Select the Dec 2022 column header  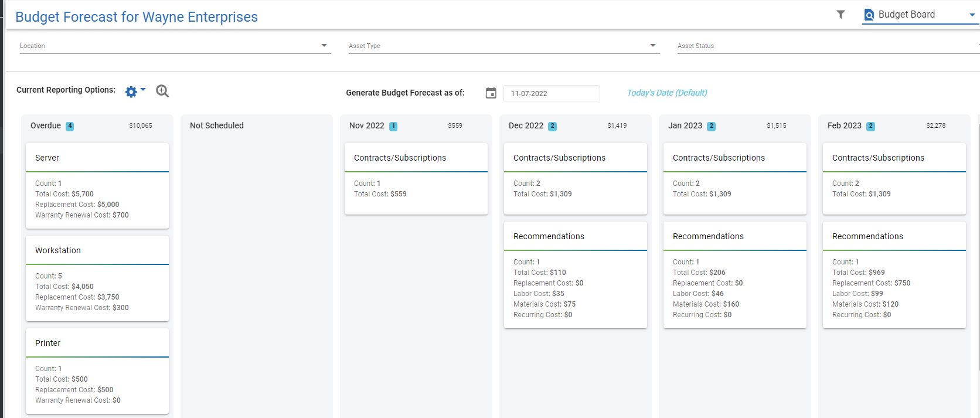[526, 125]
